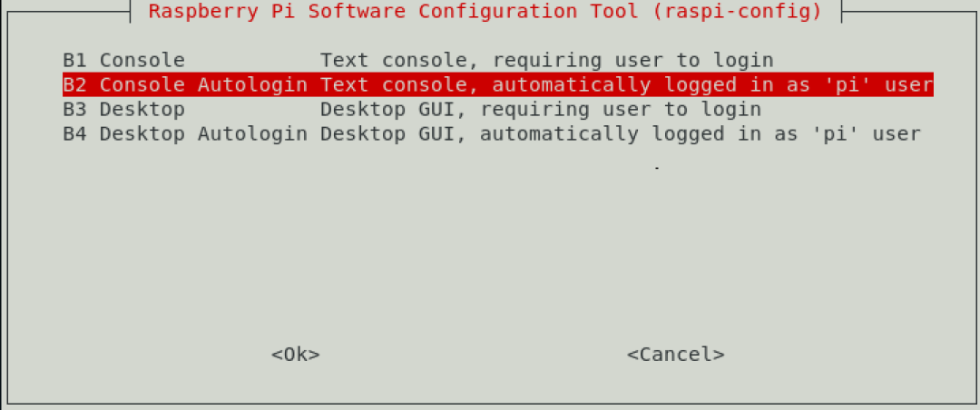This screenshot has width=980, height=410.
Task: Choose the B3 Desktop option
Action: pyautogui.click(x=412, y=110)
